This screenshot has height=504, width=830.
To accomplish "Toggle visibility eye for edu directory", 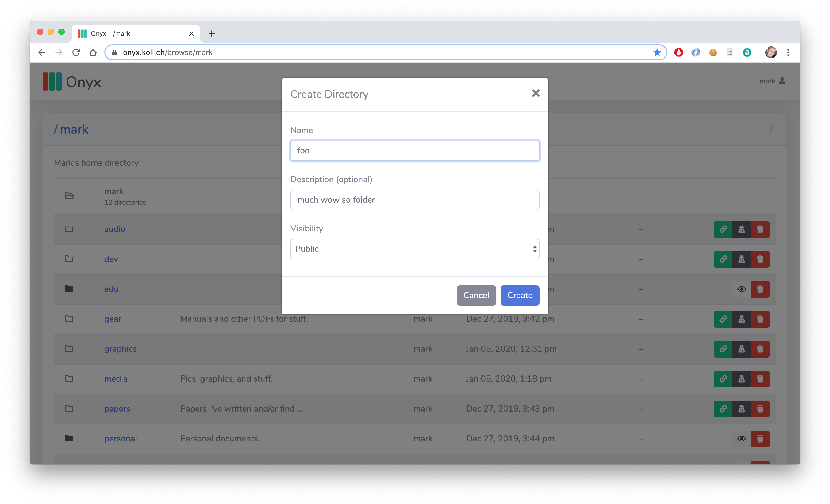I will click(x=741, y=289).
